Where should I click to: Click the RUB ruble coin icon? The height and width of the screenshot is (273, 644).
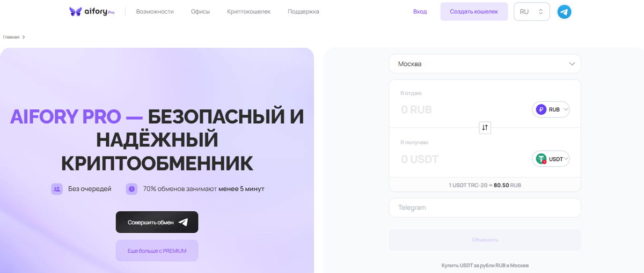tap(541, 109)
